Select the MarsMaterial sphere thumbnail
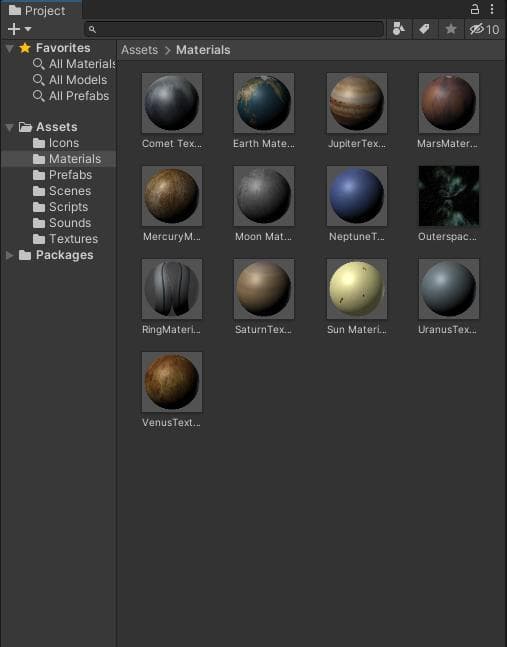Viewport: 507px width, 647px height. point(449,103)
